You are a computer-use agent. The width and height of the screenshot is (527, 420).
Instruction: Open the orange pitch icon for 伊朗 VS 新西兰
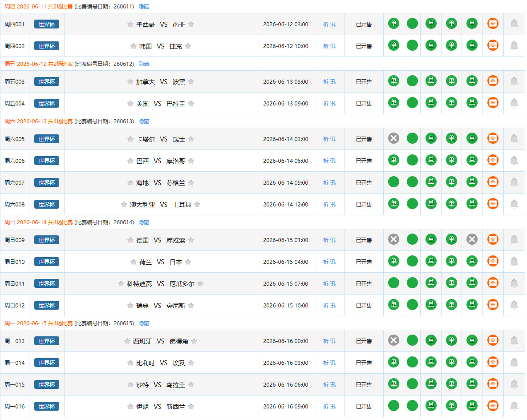coord(493,406)
